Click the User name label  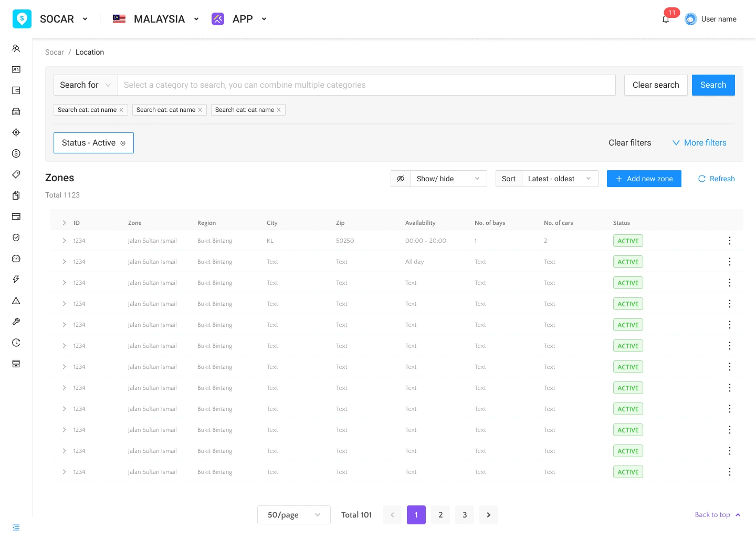(719, 19)
